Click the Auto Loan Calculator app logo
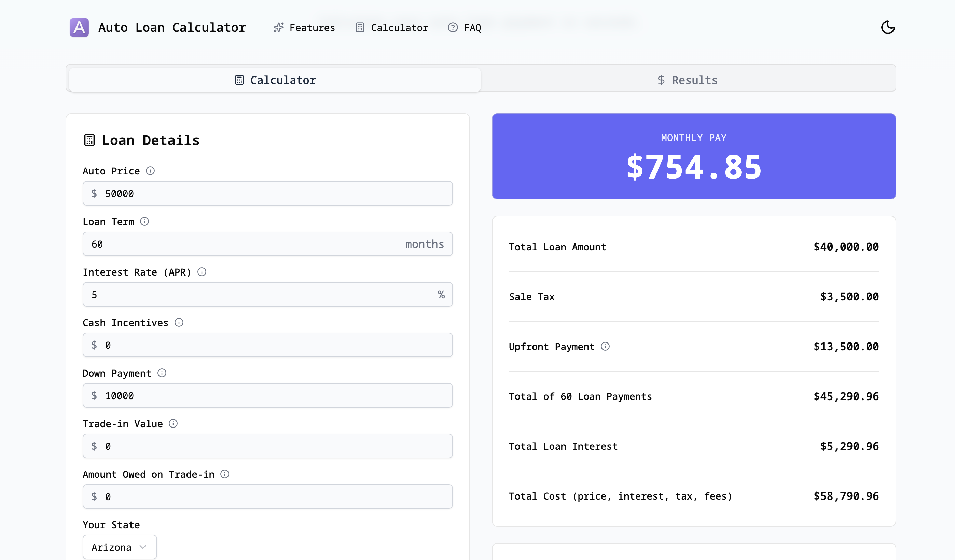955x560 pixels. 79,27
